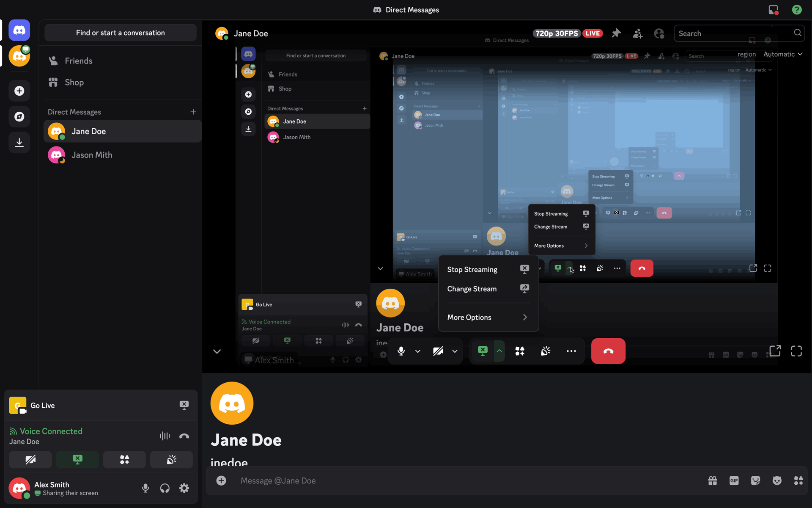812x508 pixels.
Task: Open region Automatic dropdown
Action: (x=783, y=54)
